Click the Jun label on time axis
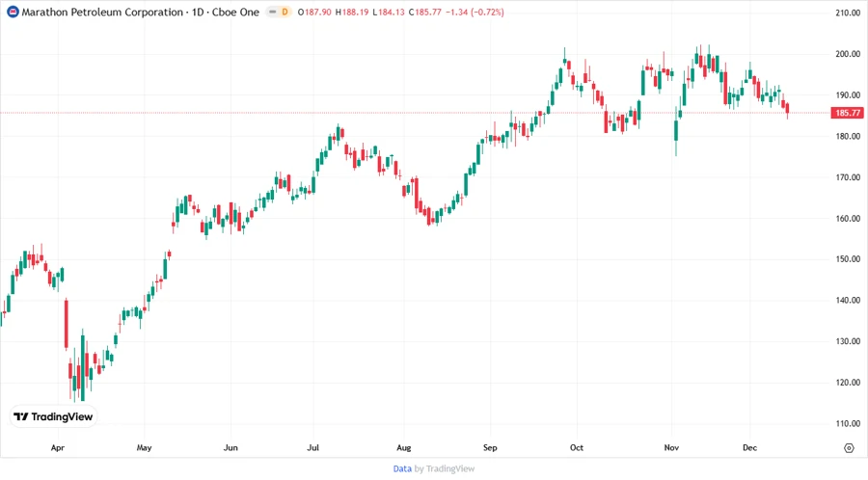Image resolution: width=868 pixels, height=480 pixels. tap(231, 448)
